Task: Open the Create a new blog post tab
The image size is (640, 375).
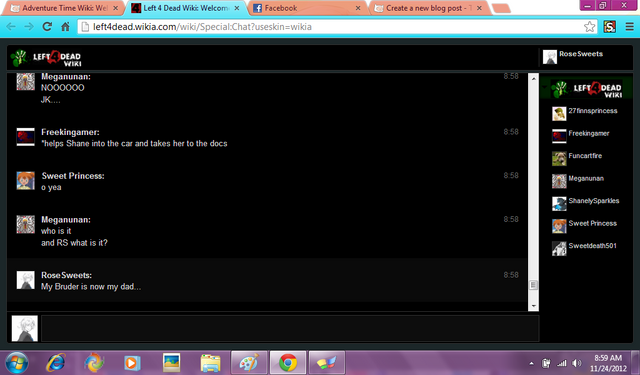Action: click(429, 8)
